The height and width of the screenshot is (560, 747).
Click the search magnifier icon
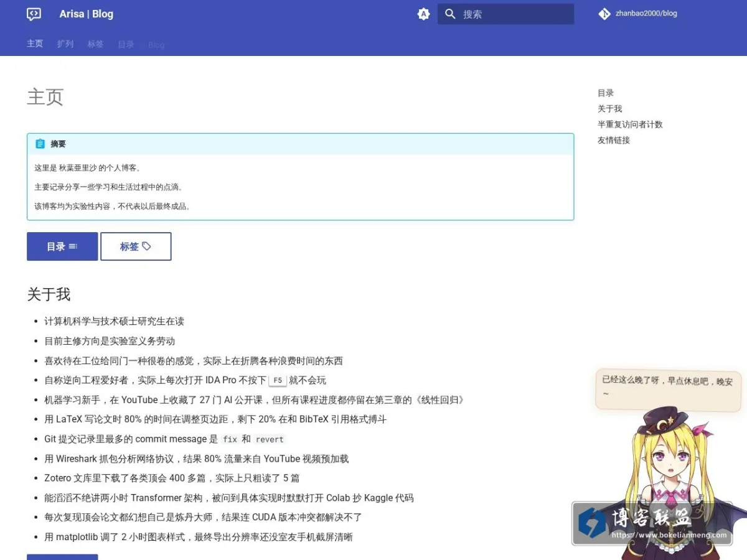(x=451, y=14)
